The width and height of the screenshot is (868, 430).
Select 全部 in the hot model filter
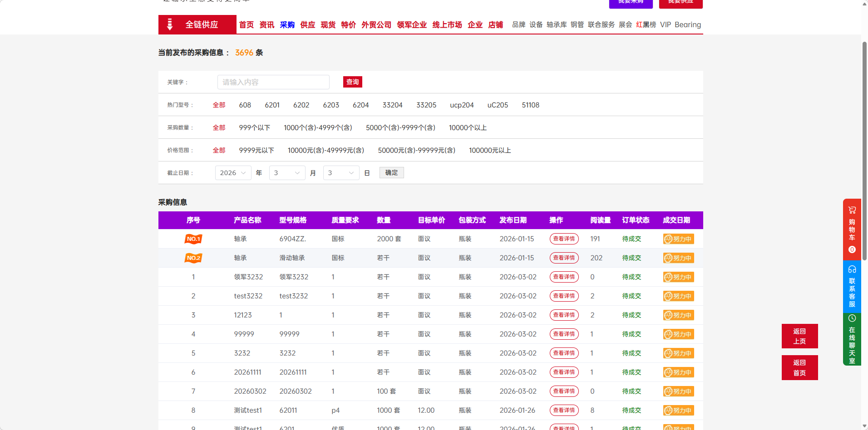click(x=219, y=105)
